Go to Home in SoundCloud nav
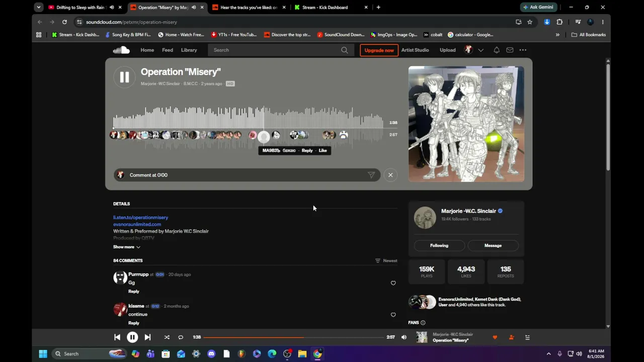This screenshot has width=644, height=362. point(147,50)
